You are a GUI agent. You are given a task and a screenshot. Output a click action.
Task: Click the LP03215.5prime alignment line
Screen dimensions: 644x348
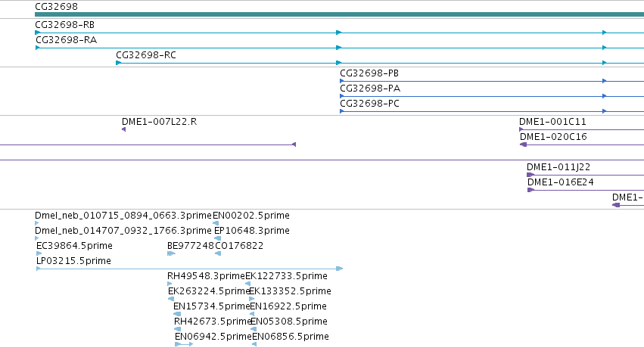pos(189,269)
